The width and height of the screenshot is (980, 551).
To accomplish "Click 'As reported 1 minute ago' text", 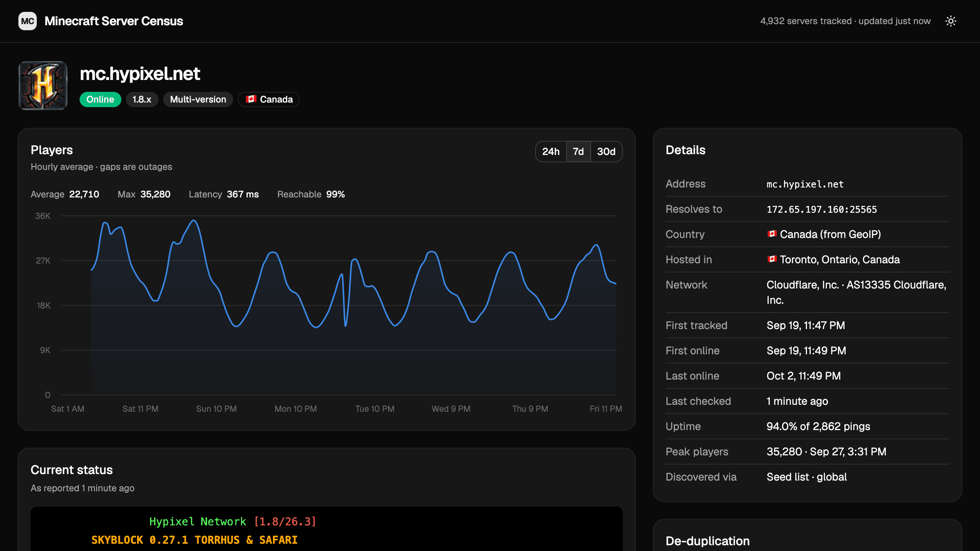I will (82, 488).
